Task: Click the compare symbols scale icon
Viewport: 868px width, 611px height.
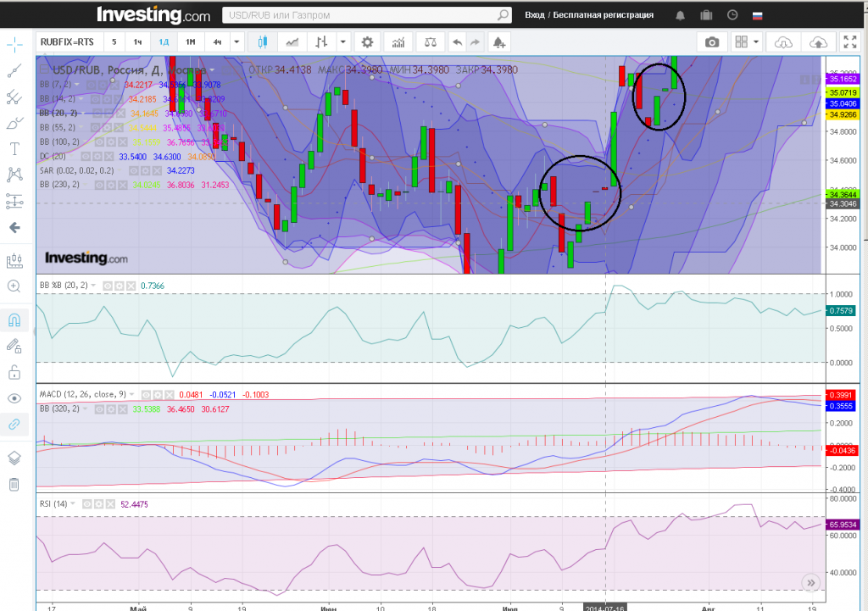Action: 432,42
